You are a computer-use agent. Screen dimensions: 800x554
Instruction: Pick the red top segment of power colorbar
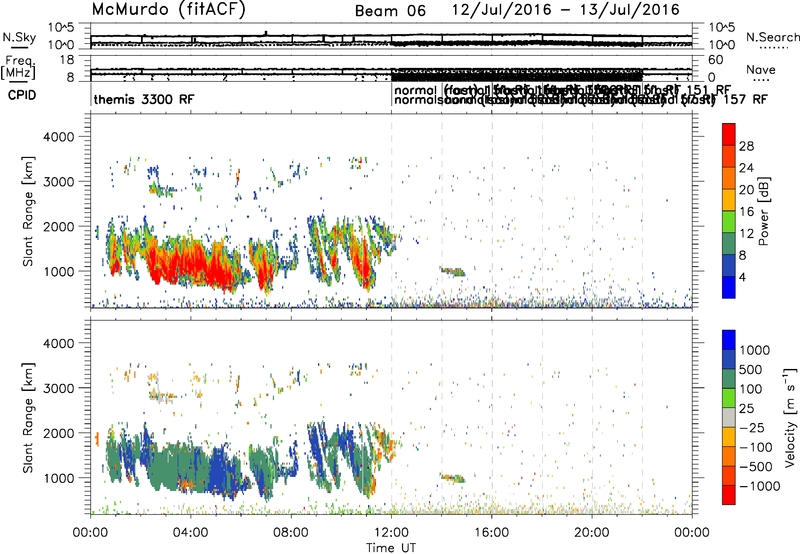[x=729, y=135]
